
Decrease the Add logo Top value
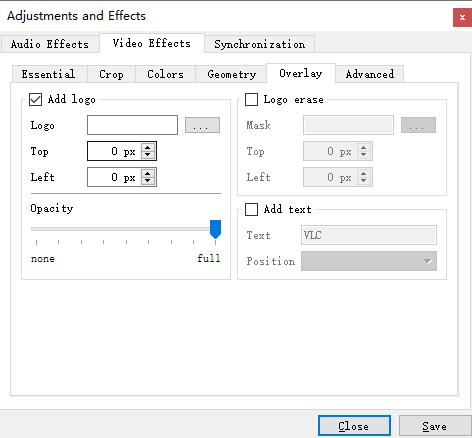147,155
